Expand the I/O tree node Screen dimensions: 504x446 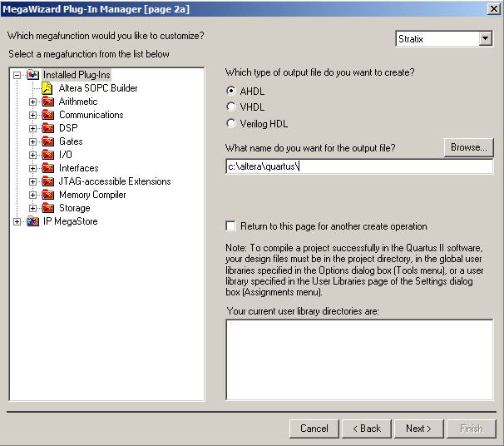point(33,155)
